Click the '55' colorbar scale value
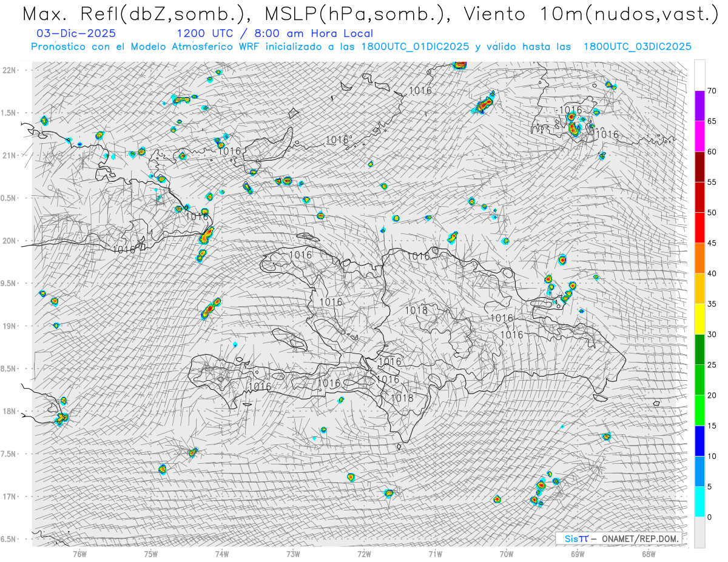The width and height of the screenshot is (728, 562). [x=712, y=182]
